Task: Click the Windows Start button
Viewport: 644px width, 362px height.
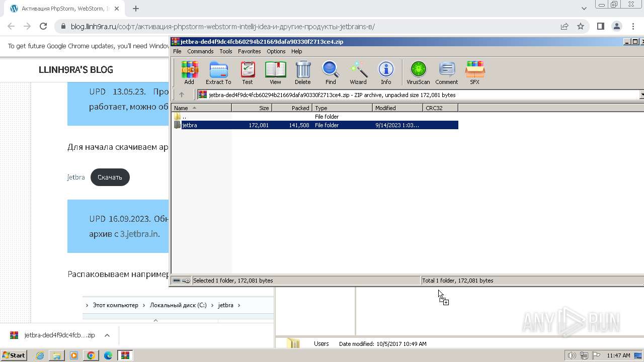Action: pyautogui.click(x=14, y=355)
